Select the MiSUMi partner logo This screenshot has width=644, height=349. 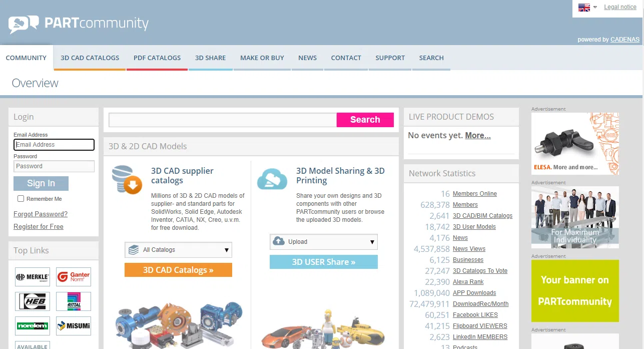point(73,325)
